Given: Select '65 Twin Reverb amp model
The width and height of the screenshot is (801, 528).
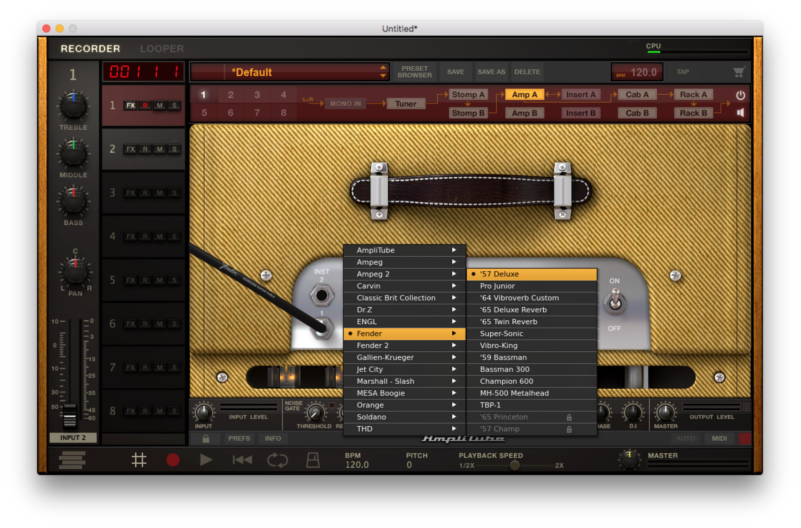Looking at the screenshot, I should point(532,322).
